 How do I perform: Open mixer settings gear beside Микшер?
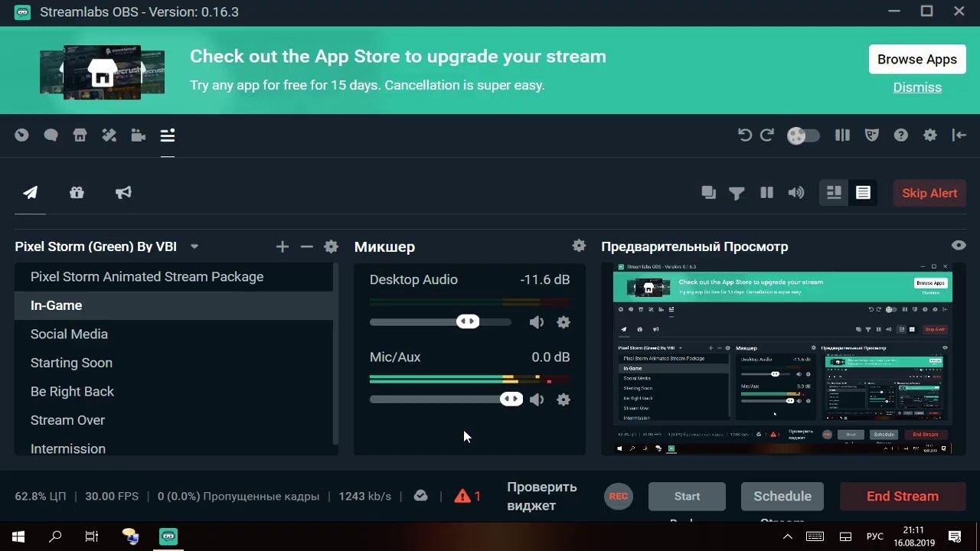point(579,246)
